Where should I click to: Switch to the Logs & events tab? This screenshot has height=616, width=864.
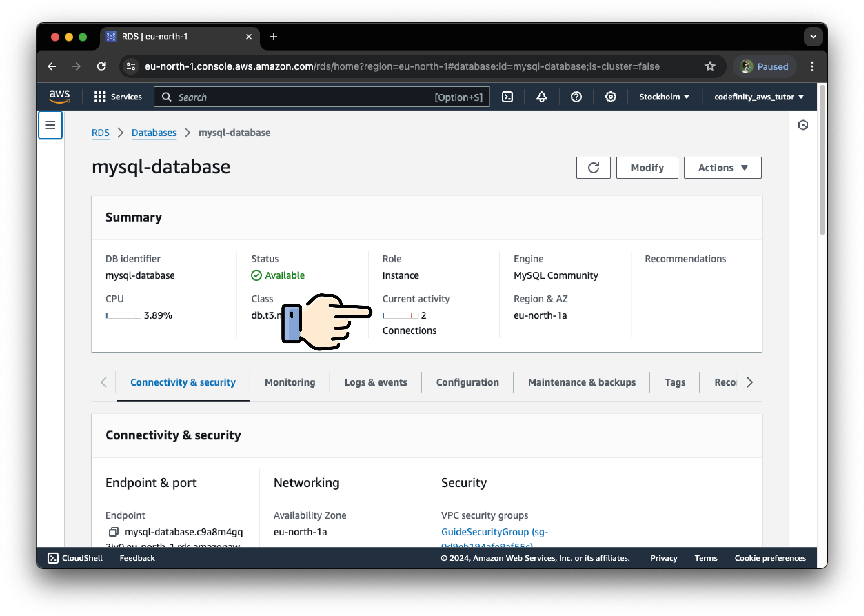(375, 382)
